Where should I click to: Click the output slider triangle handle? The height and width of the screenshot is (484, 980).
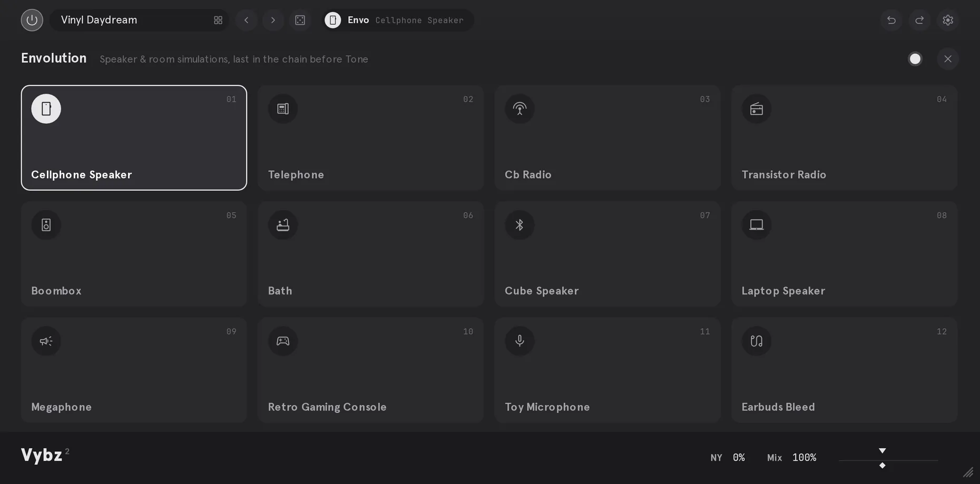[x=883, y=451]
